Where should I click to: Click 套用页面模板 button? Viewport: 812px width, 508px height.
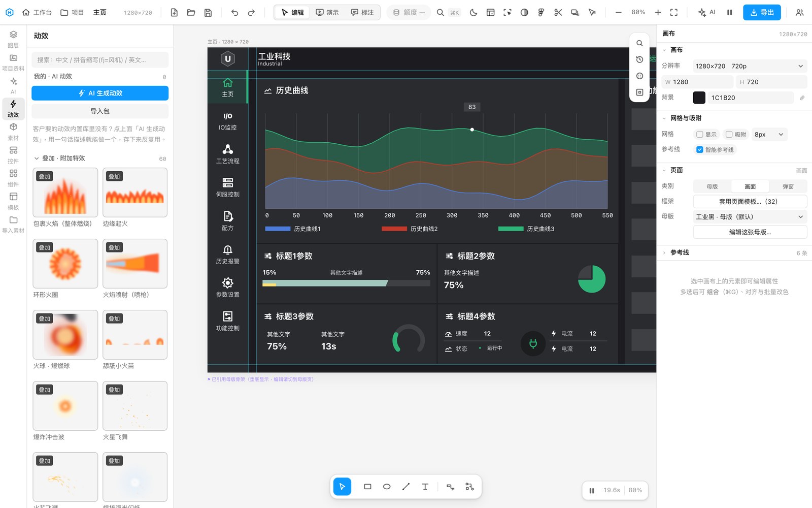point(750,202)
